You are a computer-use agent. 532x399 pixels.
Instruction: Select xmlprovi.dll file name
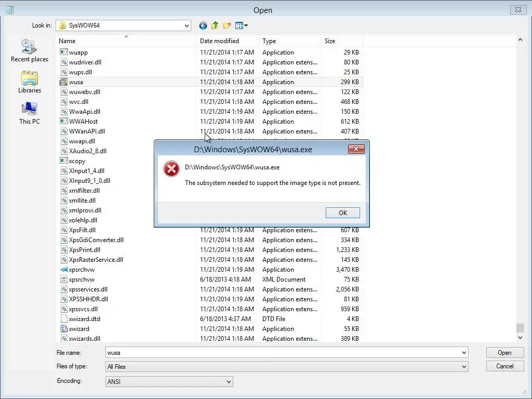85,210
